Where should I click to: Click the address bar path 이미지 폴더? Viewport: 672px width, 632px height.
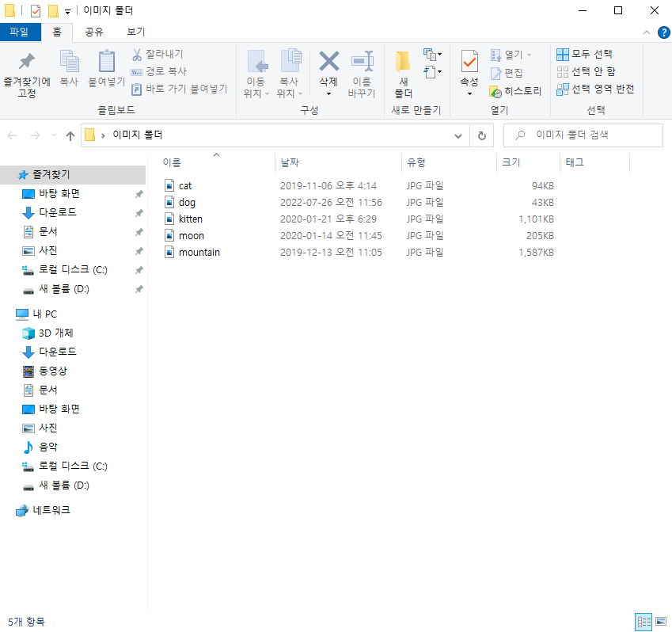[137, 135]
